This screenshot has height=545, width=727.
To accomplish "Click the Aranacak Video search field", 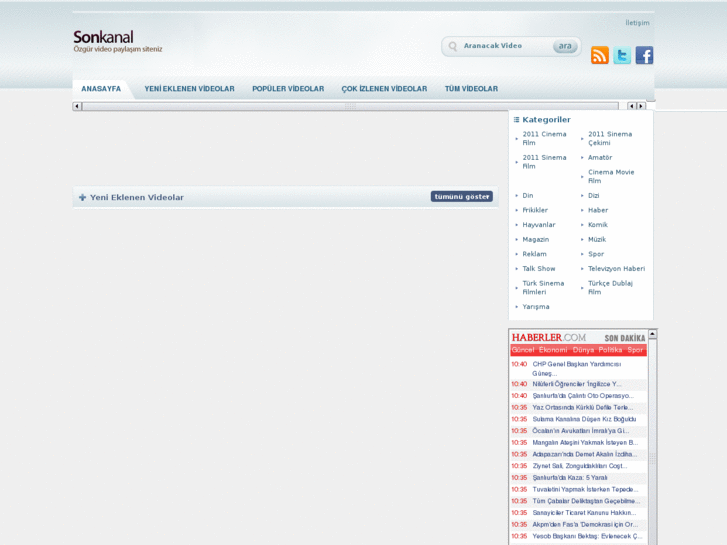I will [x=505, y=46].
